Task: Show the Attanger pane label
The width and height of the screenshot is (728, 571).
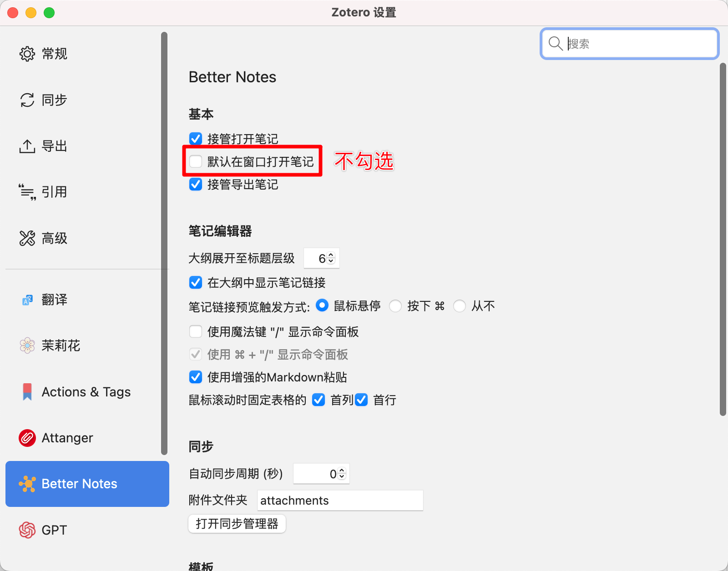Action: [67, 438]
